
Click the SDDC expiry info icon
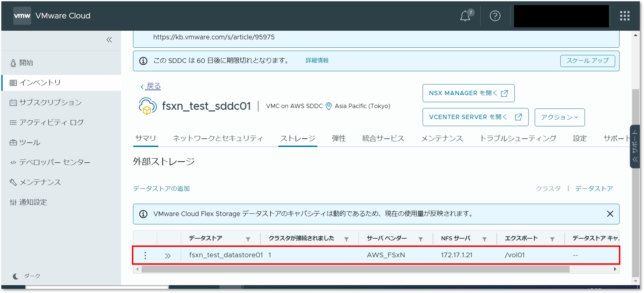(x=143, y=61)
